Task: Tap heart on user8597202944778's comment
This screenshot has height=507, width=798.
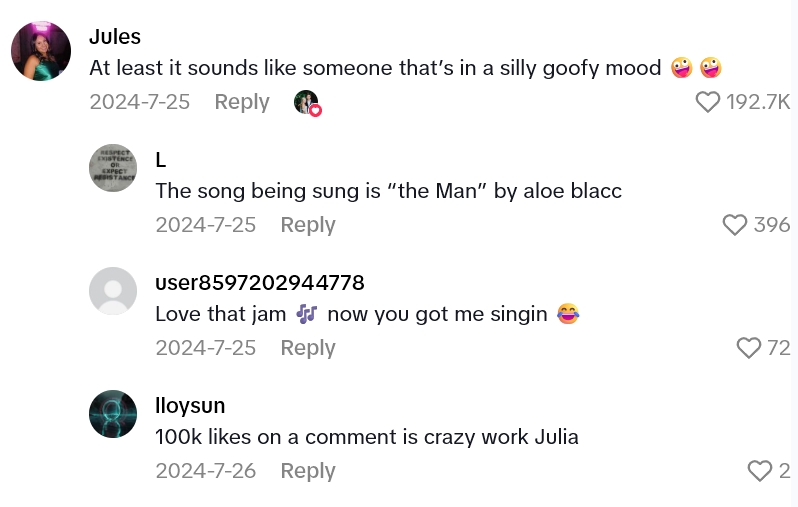Action: pyautogui.click(x=748, y=348)
